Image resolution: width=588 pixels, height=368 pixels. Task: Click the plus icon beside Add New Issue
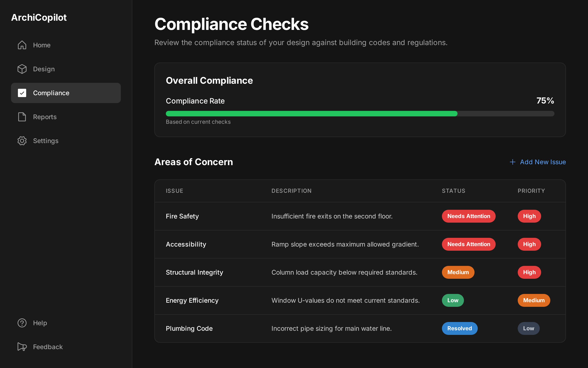(x=512, y=162)
